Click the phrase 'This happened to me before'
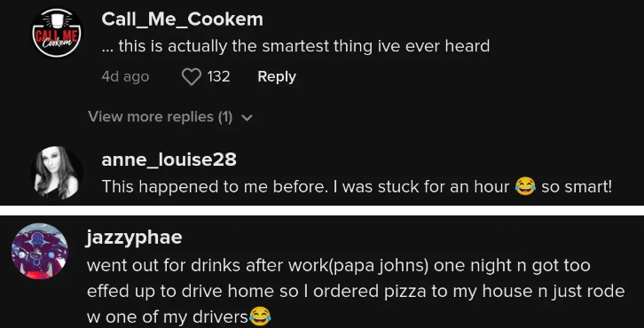 [x=199, y=187]
